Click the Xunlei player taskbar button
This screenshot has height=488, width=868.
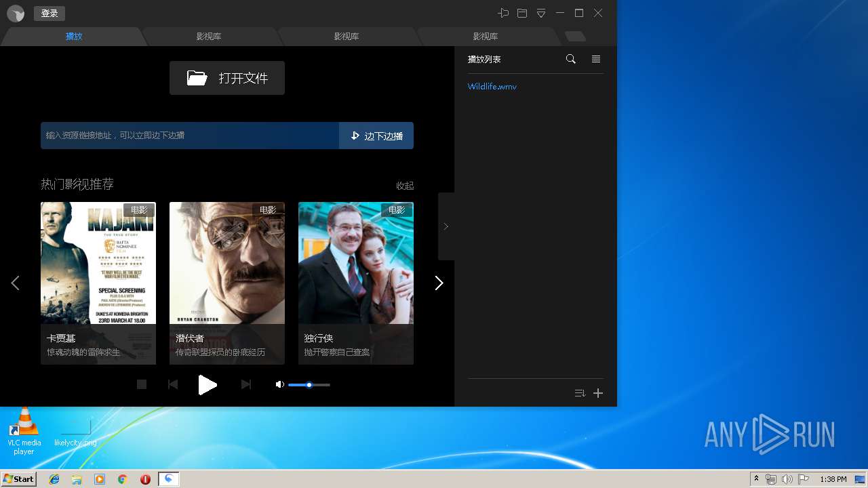coord(169,479)
